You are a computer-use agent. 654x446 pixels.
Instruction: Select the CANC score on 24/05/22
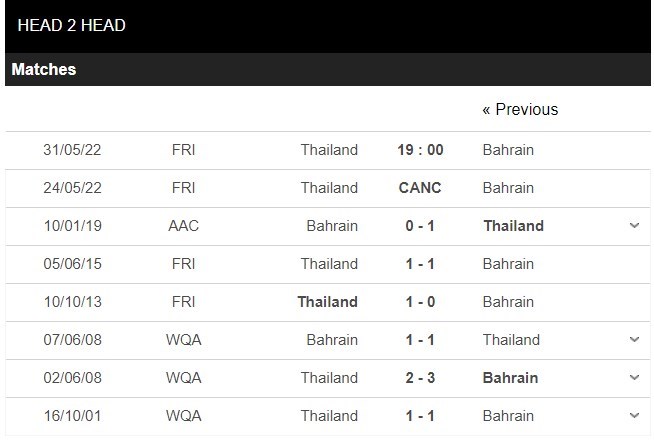pyautogui.click(x=420, y=188)
